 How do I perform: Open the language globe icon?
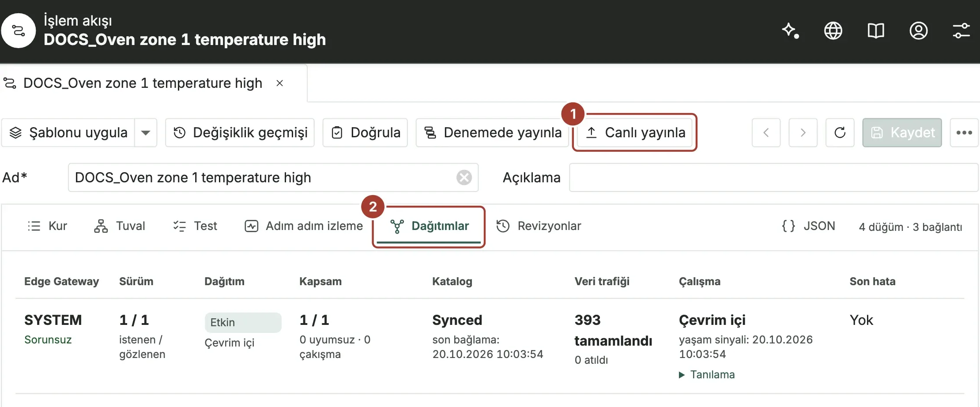tap(833, 31)
